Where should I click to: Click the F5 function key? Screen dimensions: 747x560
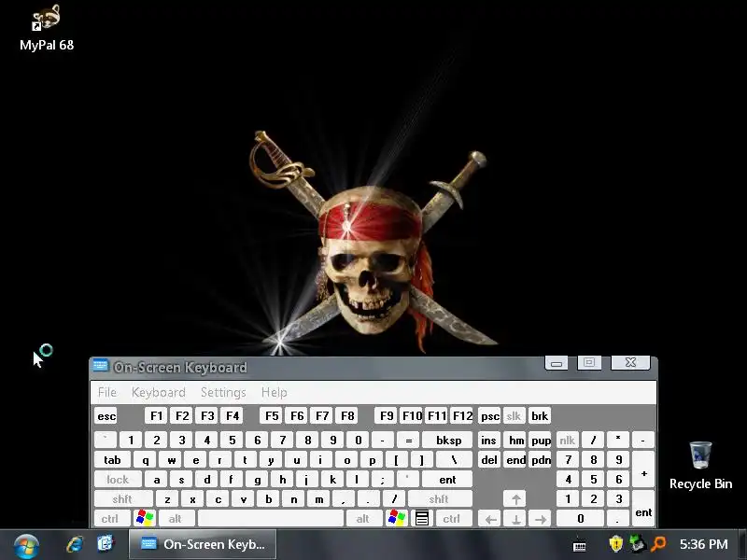pos(272,415)
